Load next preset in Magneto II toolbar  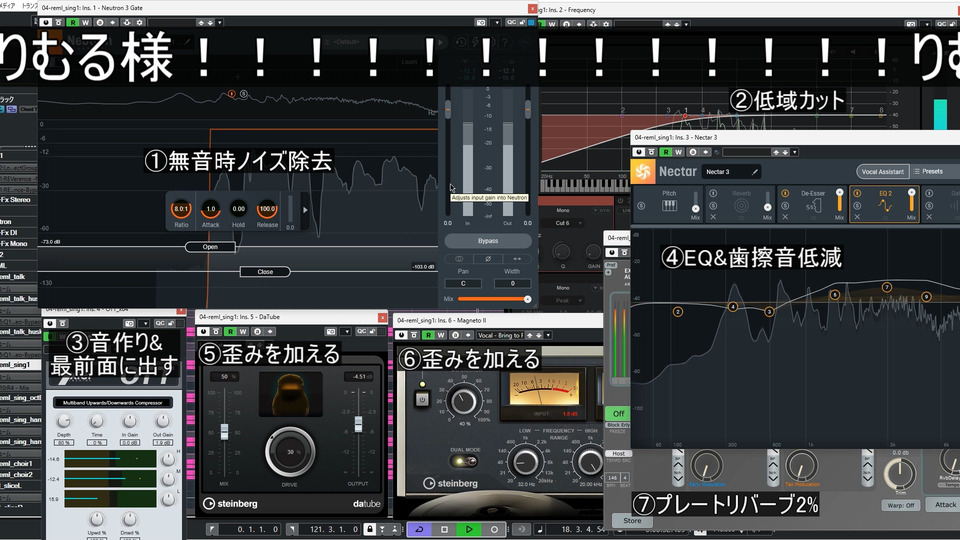538,335
